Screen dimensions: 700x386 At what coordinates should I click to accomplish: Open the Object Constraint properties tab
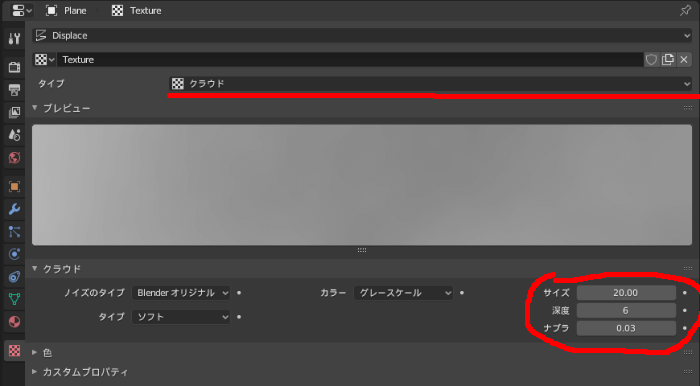[x=14, y=277]
